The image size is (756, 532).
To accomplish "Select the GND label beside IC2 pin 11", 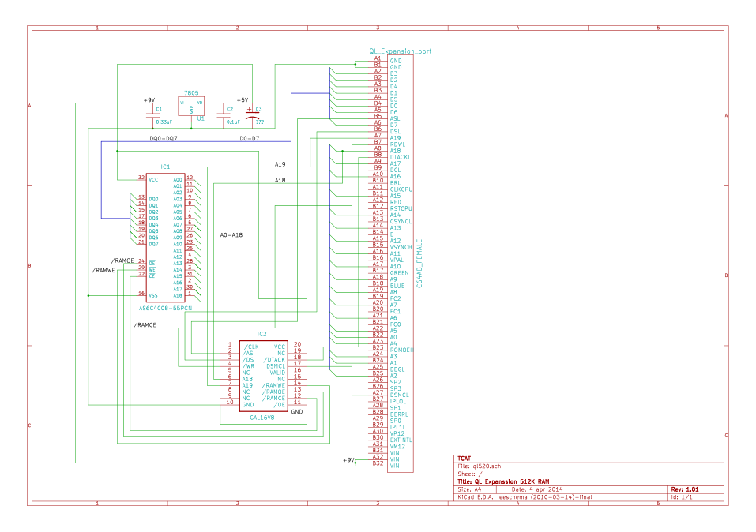I will tap(297, 411).
